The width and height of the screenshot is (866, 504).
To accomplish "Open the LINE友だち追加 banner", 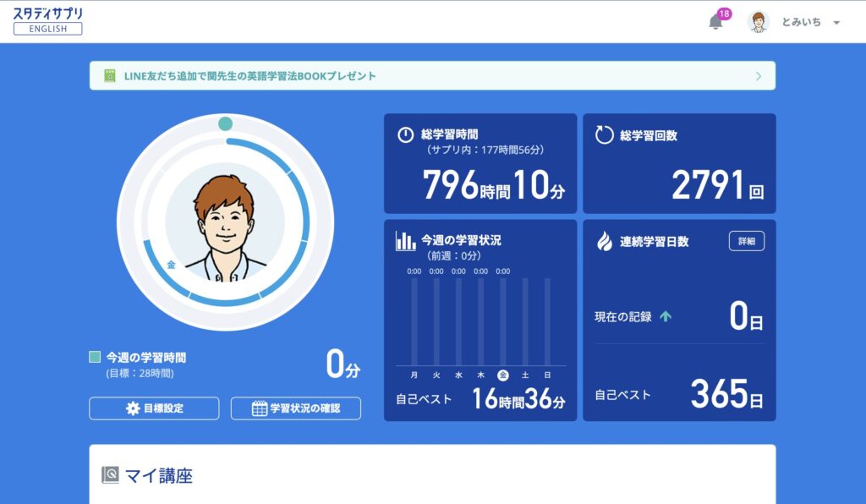I will click(x=432, y=75).
